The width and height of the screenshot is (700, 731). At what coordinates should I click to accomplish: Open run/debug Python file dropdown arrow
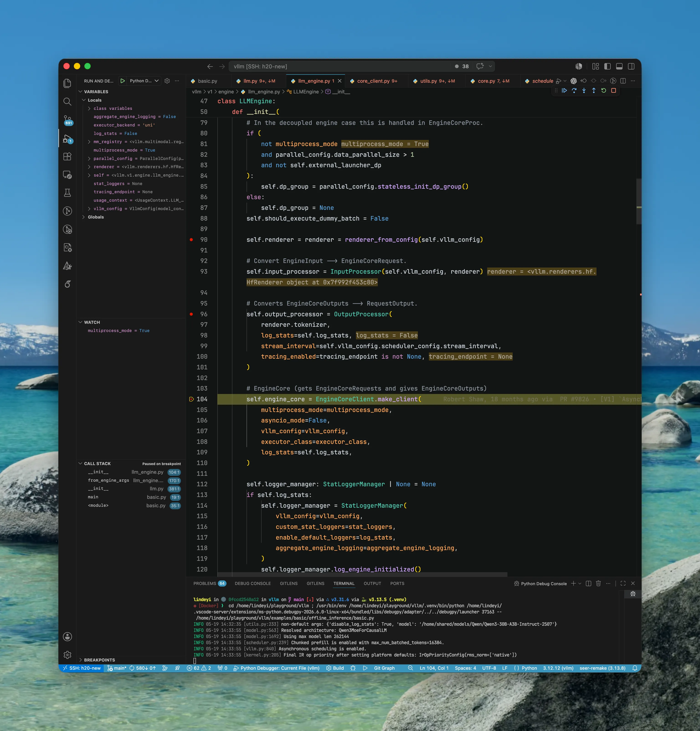(565, 81)
